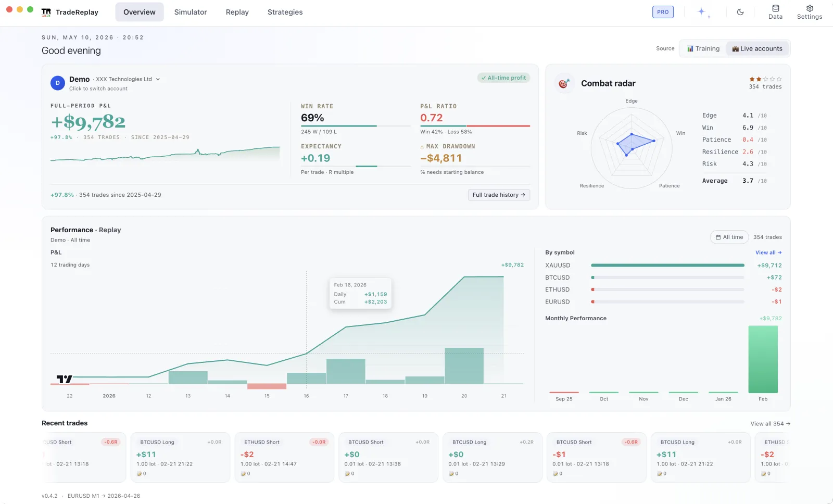This screenshot has width=833, height=504.
Task: Click the Combat radar target icon
Action: coord(563,83)
